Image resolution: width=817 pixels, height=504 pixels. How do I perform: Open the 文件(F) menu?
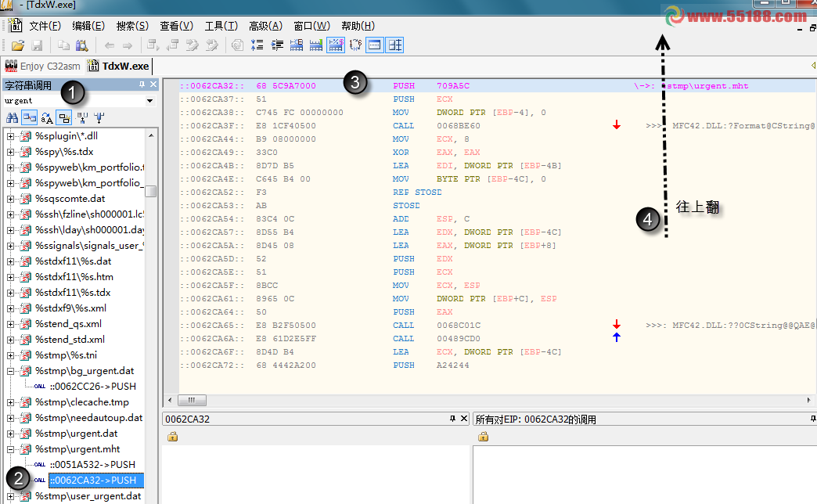(45, 26)
